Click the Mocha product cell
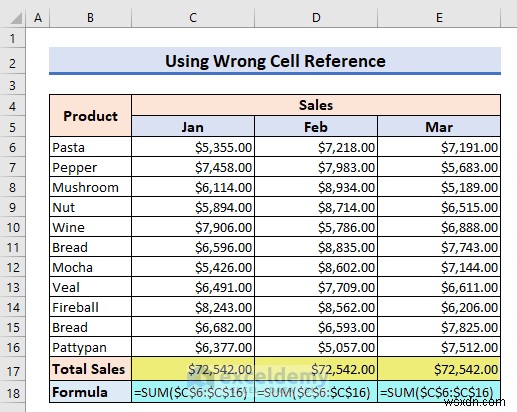 90,267
